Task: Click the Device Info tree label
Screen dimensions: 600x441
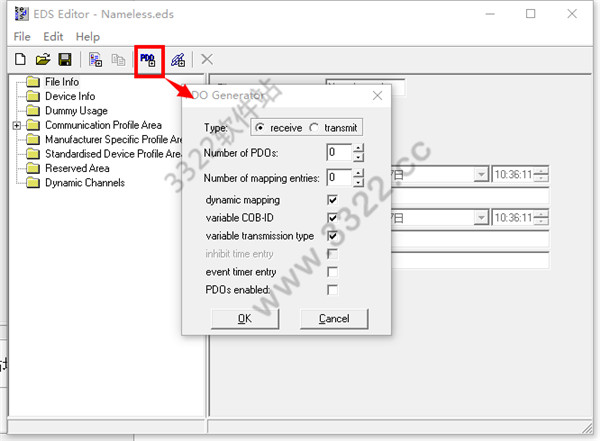Action: click(70, 96)
